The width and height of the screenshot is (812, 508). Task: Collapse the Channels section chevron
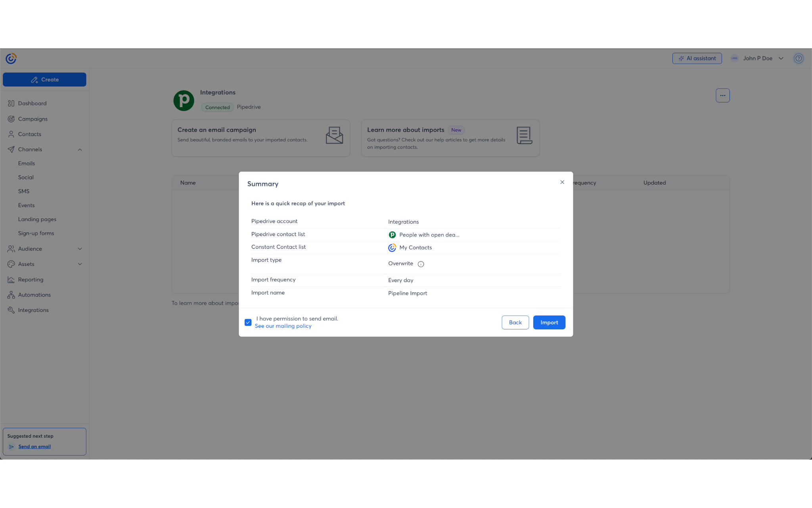pyautogui.click(x=80, y=150)
